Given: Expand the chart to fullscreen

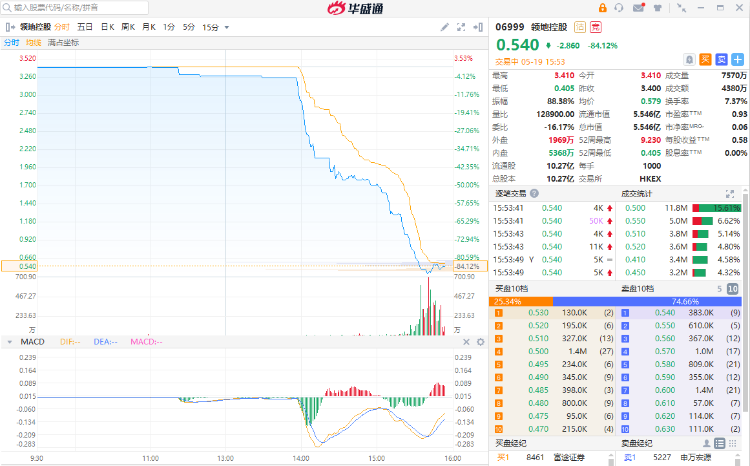Looking at the screenshot, I should (461, 27).
